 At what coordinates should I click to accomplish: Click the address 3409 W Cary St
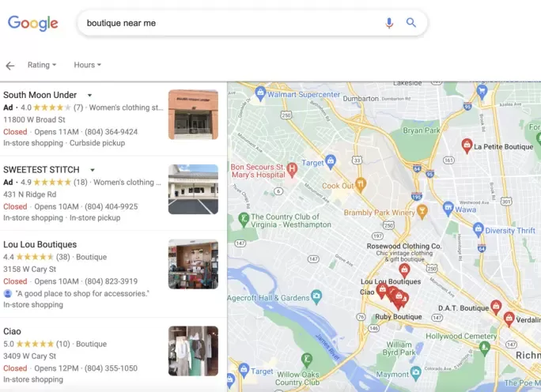[x=30, y=356]
